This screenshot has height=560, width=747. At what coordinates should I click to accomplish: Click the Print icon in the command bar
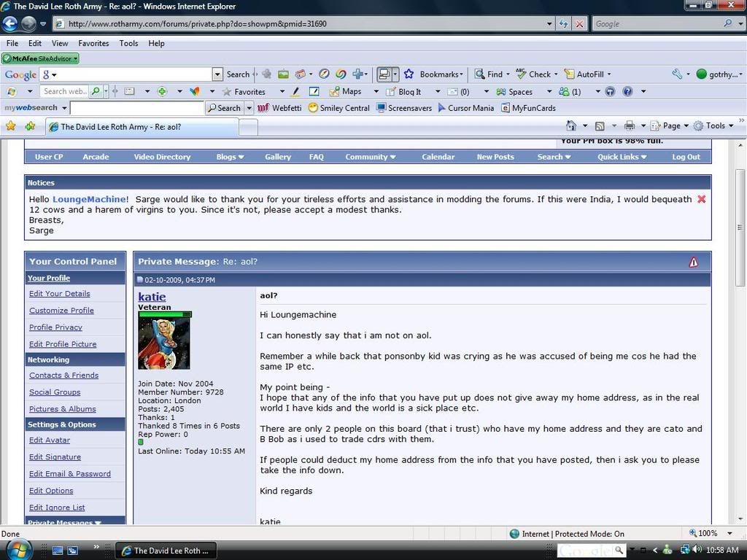click(x=629, y=126)
